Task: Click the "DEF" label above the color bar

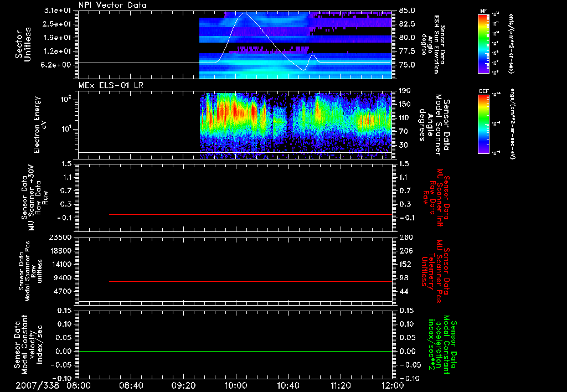Action: click(x=484, y=91)
